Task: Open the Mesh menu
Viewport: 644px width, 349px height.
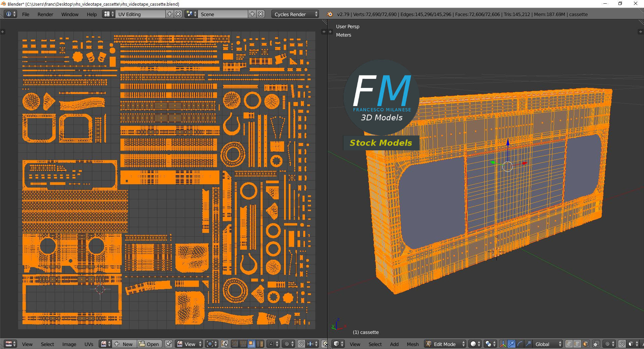Action: click(413, 344)
